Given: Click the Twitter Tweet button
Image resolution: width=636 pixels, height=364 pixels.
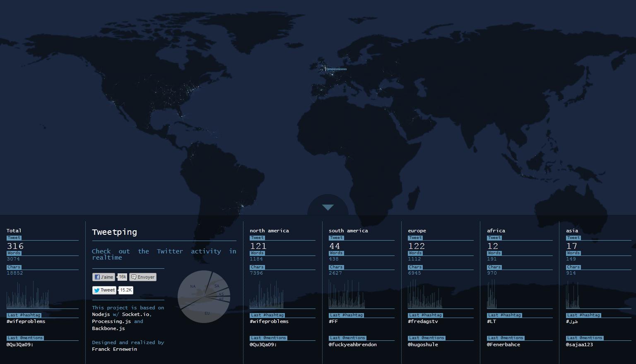Looking at the screenshot, I should click(x=104, y=290).
